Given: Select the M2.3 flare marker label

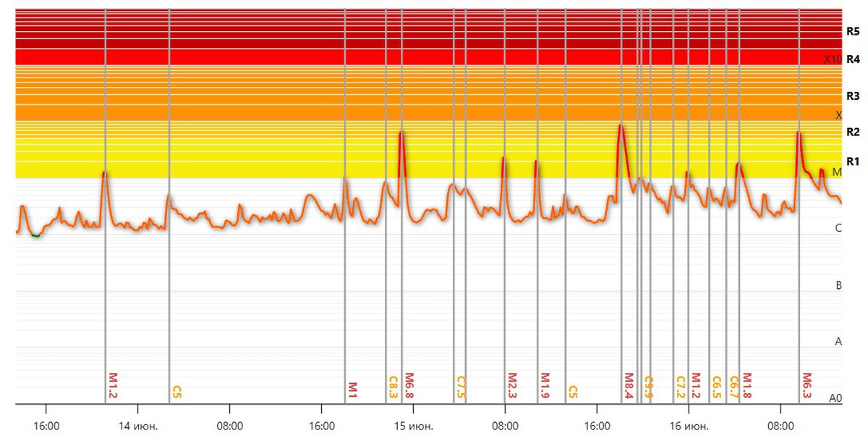Looking at the screenshot, I should pos(511,385).
